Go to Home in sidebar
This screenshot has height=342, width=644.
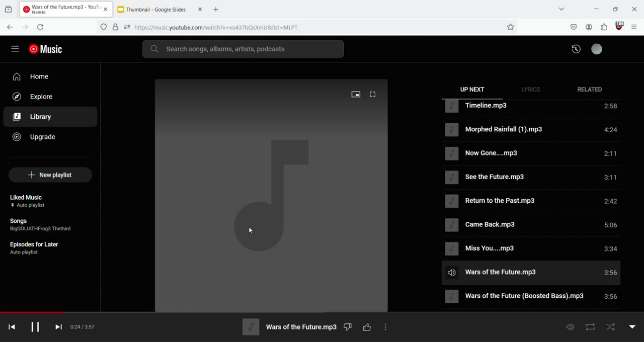tap(50, 77)
